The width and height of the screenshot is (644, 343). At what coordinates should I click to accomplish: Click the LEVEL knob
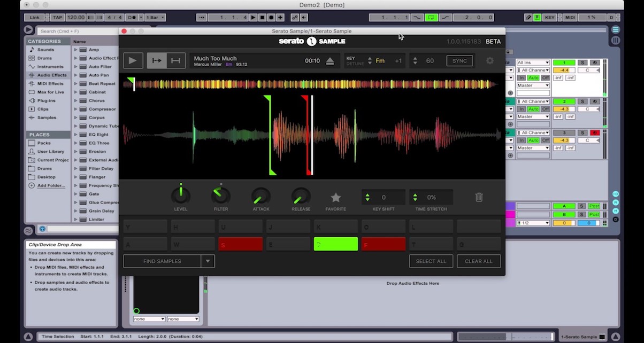coord(181,196)
